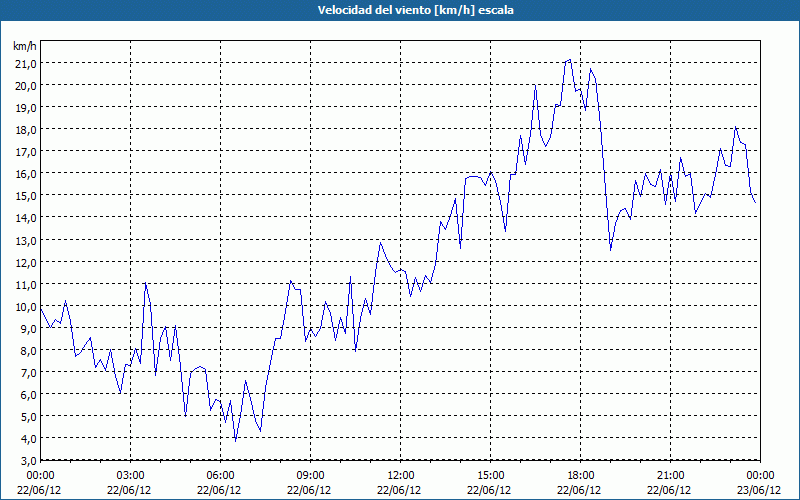This screenshot has height=500, width=800.
Task: Click the 9,0 y-axis value
Action: coord(29,328)
